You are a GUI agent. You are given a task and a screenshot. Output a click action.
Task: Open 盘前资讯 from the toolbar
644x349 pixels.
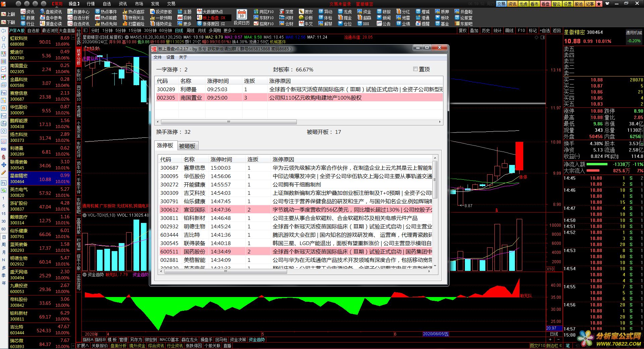[51, 12]
